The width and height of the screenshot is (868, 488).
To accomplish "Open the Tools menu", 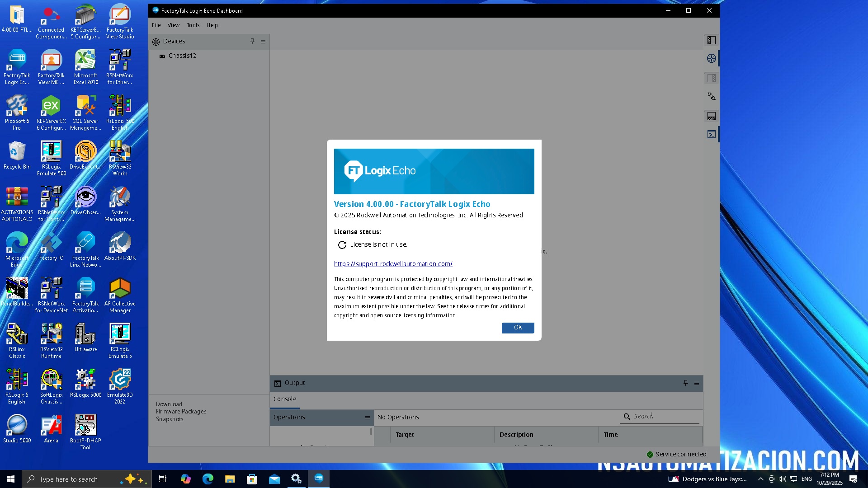I will click(x=193, y=25).
